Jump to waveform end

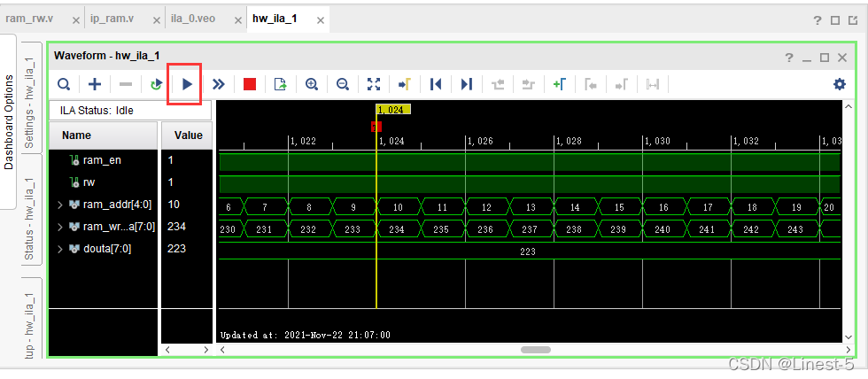467,84
